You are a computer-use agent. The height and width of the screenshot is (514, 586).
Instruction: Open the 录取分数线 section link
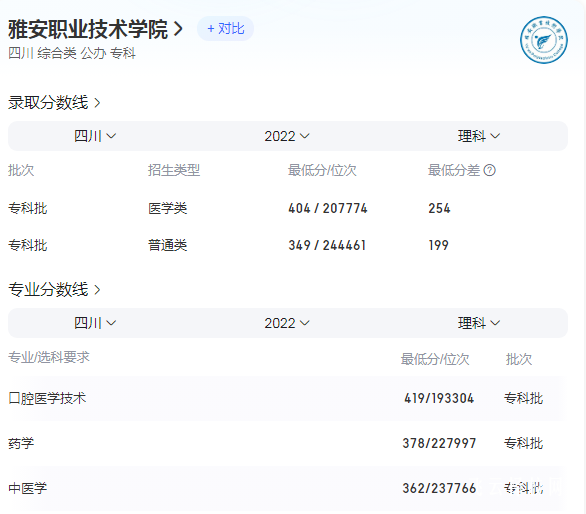coord(55,102)
